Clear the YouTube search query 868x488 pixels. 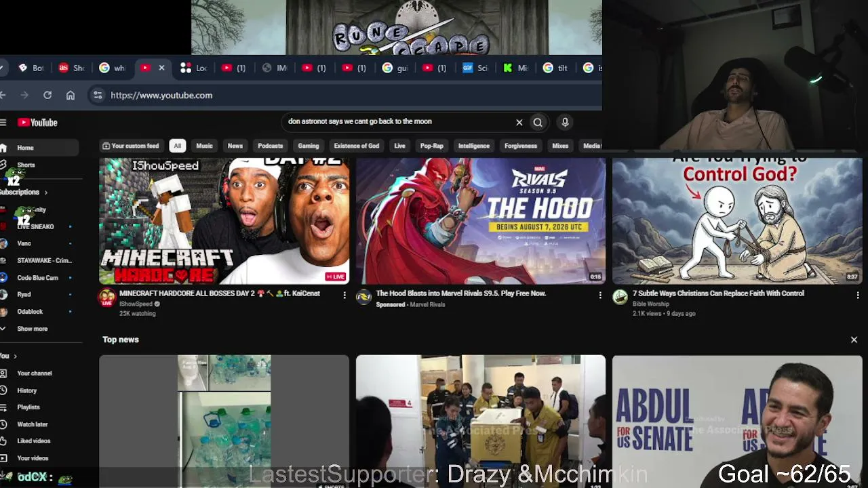click(519, 123)
